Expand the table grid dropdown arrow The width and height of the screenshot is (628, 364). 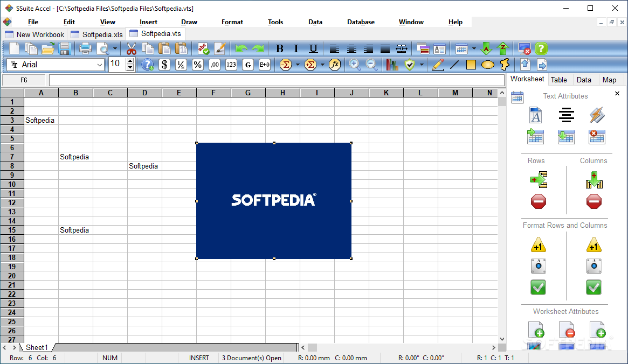(474, 49)
